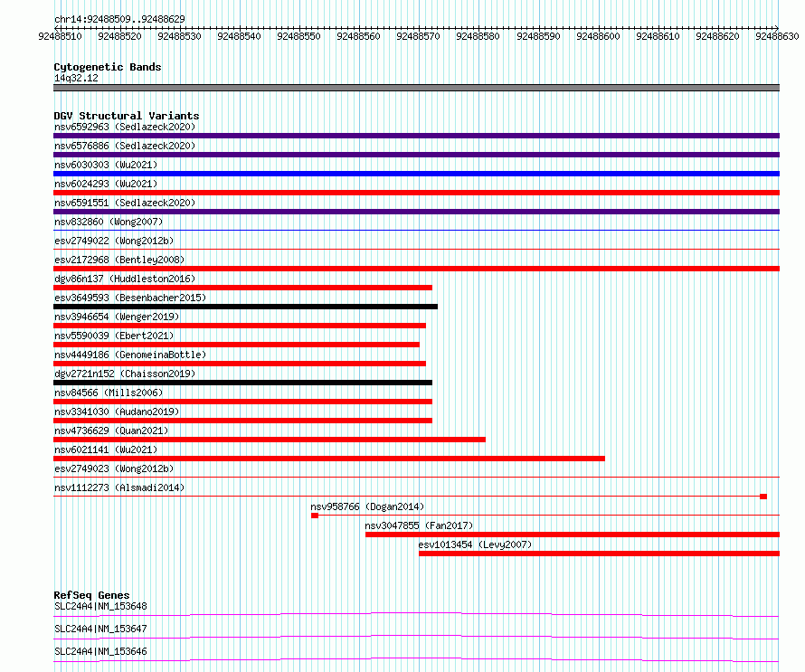The image size is (805, 672).
Task: Open the nsv3047855 (Fan2017) label
Action: pyautogui.click(x=419, y=525)
